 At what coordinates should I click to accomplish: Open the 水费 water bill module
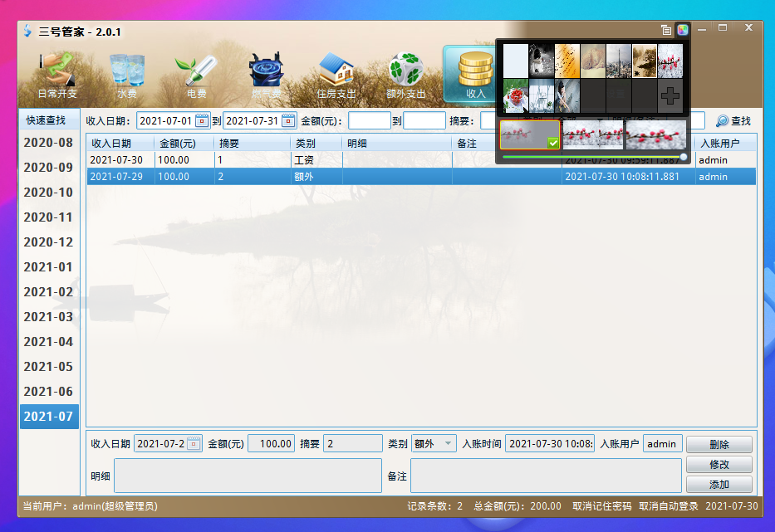coord(127,75)
